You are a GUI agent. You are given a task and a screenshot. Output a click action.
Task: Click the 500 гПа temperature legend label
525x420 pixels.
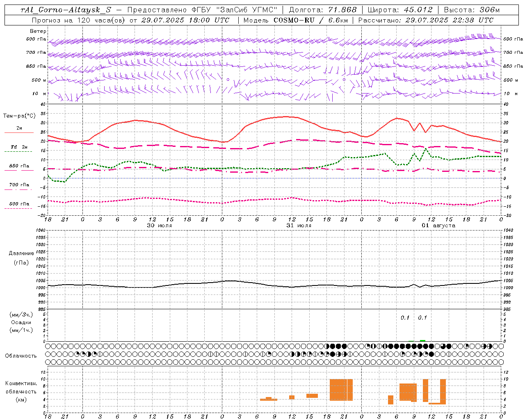[19, 203]
